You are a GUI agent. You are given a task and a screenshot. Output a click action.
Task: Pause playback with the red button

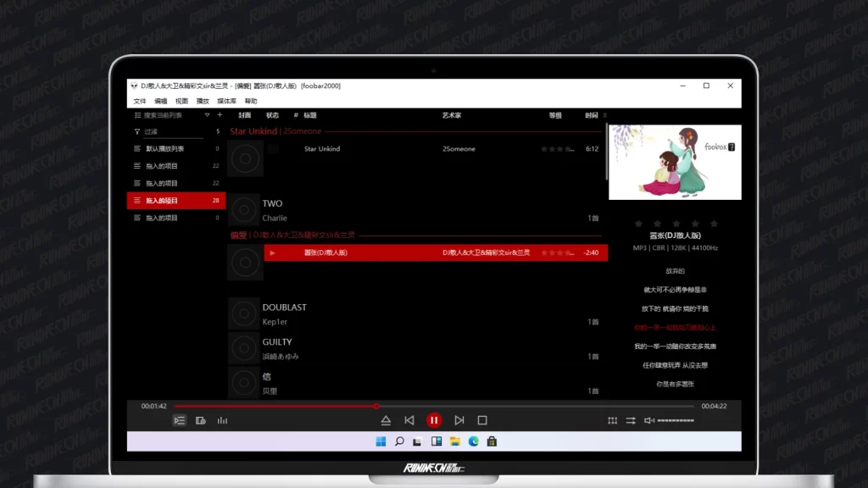click(x=434, y=420)
